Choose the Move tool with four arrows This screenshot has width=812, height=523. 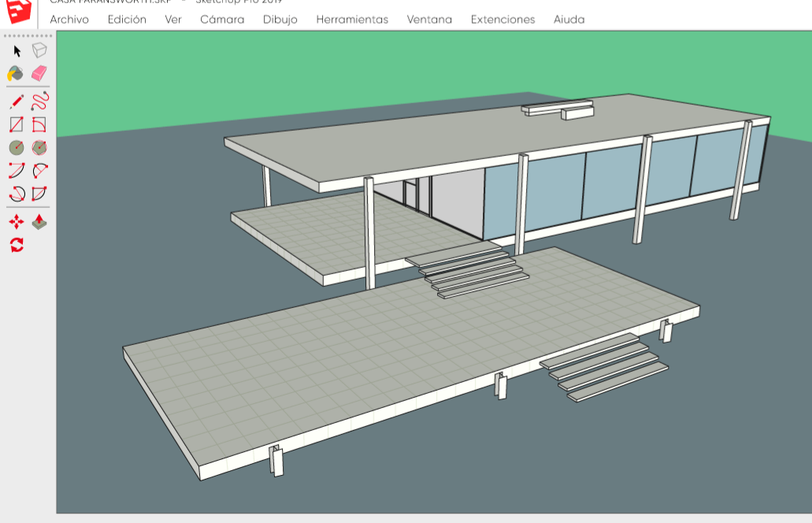pyautogui.click(x=17, y=222)
